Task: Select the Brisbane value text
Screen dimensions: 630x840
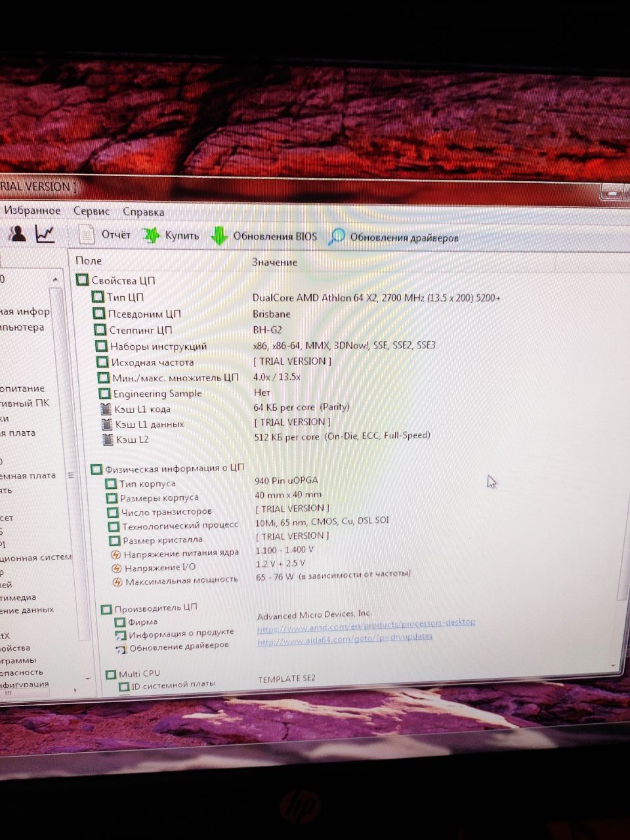Action: (272, 314)
